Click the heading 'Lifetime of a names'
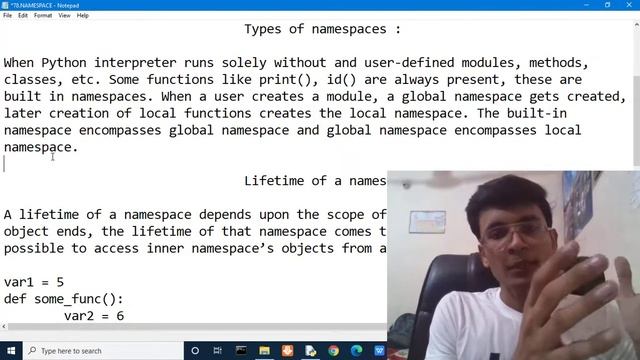This screenshot has height=360, width=640. 315,181
